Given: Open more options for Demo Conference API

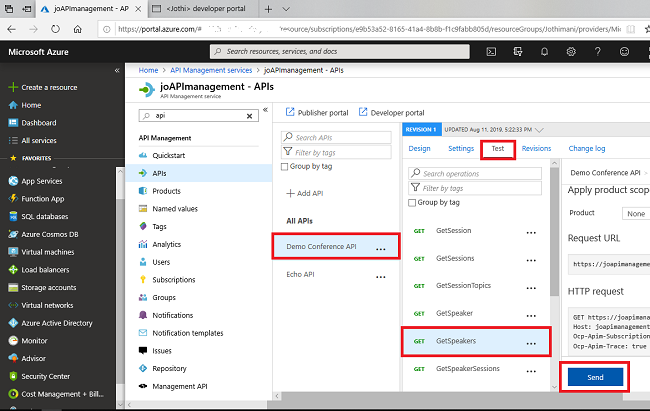Looking at the screenshot, I should [x=381, y=249].
